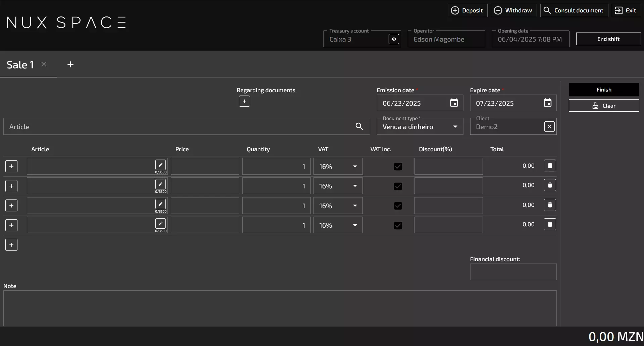Click the Finish button
Screen dimensions: 644x346
(x=604, y=90)
